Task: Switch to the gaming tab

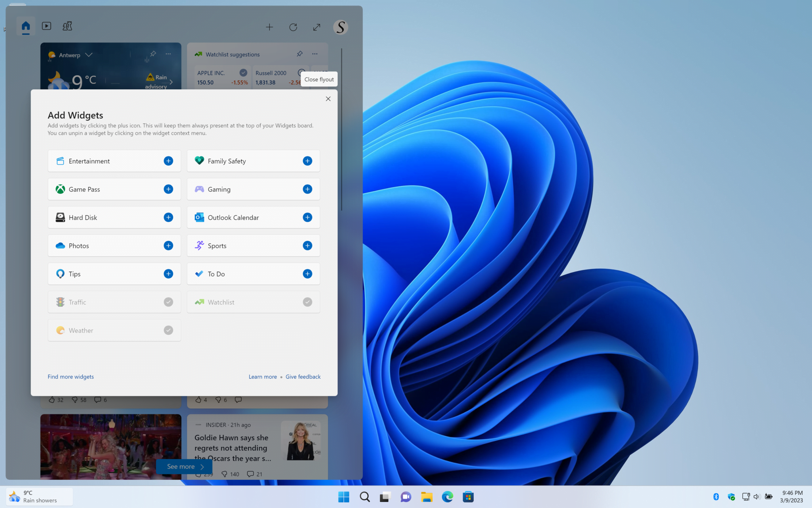Action: [67, 26]
